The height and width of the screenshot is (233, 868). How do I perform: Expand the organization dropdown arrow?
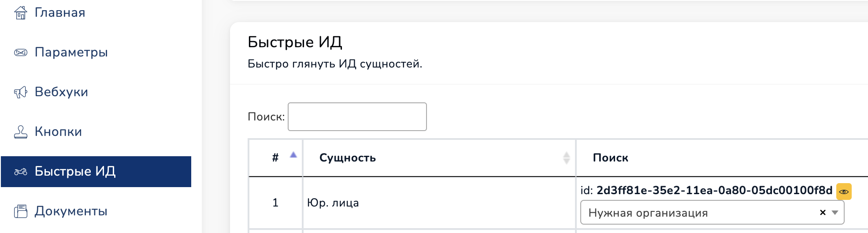835,212
